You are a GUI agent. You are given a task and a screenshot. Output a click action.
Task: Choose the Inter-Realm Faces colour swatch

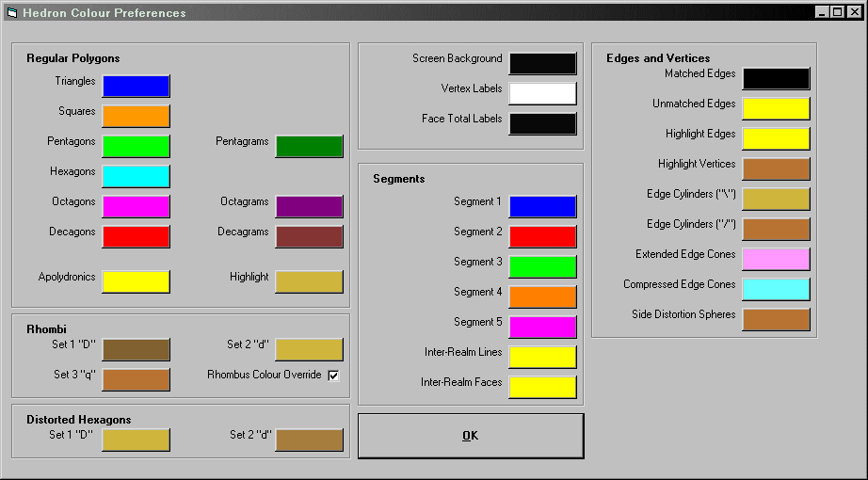pyautogui.click(x=542, y=387)
